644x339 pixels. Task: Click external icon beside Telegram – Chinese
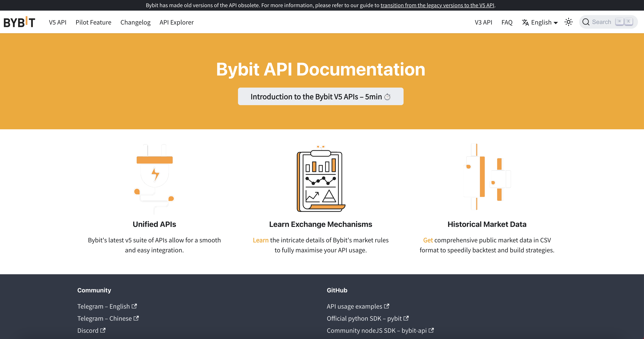click(x=136, y=318)
